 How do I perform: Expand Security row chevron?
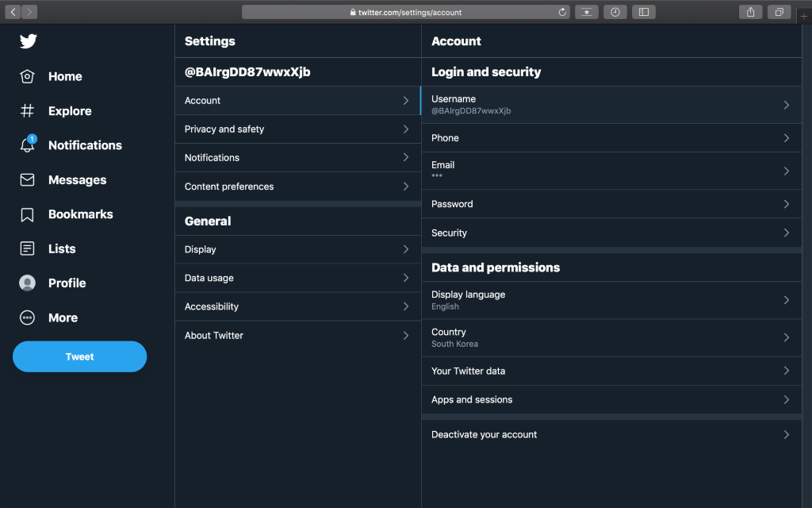tap(786, 233)
